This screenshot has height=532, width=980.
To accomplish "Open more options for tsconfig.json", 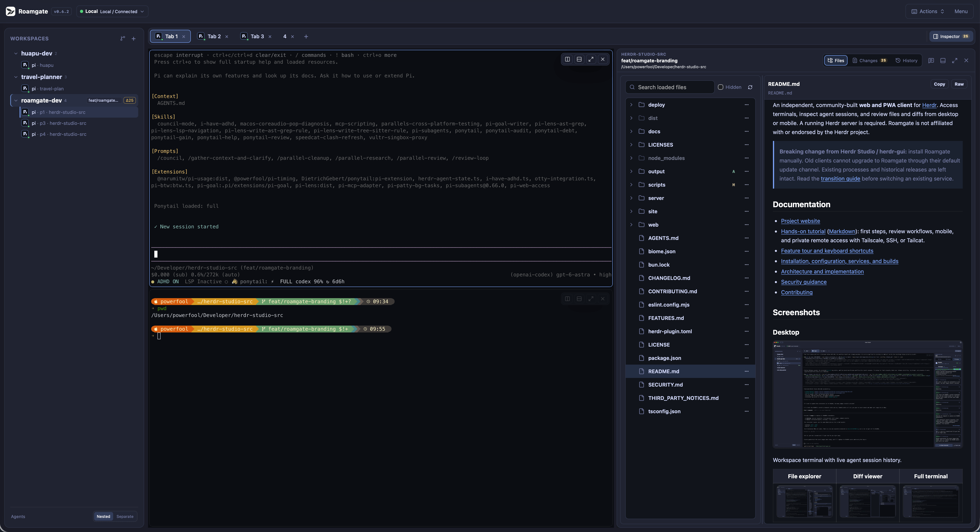I will pos(746,411).
